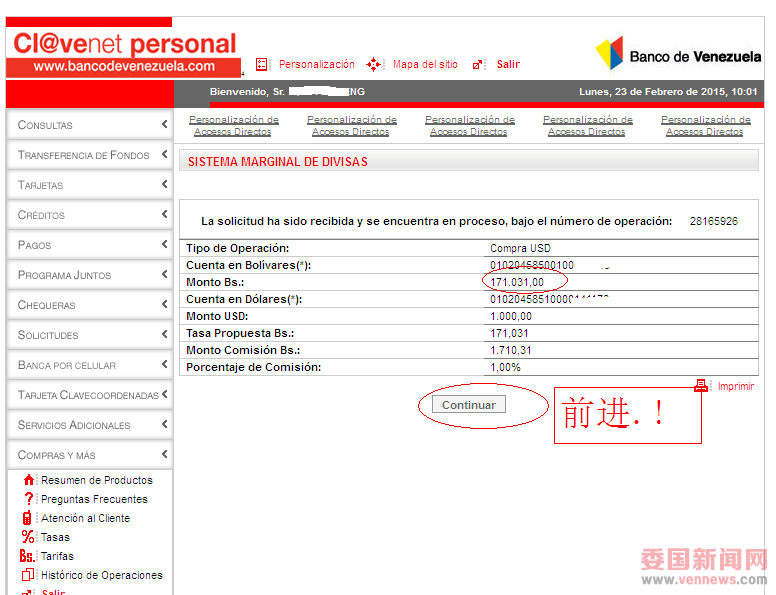Expand the Programa Juntos chevron

tap(165, 274)
